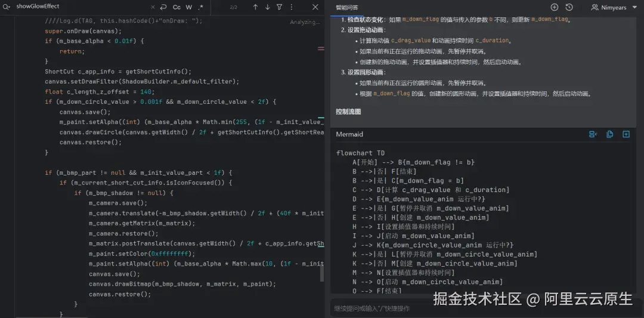This screenshot has width=644, height=318.
Task: Click Mermaid line 'N --> O[启动 m_down_circle_value_anim]'
Action: click(x=428, y=282)
